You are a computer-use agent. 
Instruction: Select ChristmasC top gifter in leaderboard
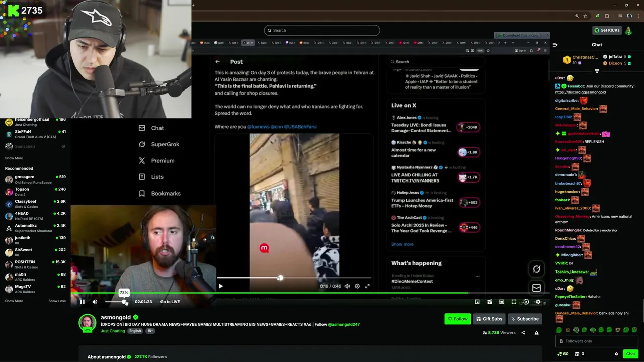point(580,60)
